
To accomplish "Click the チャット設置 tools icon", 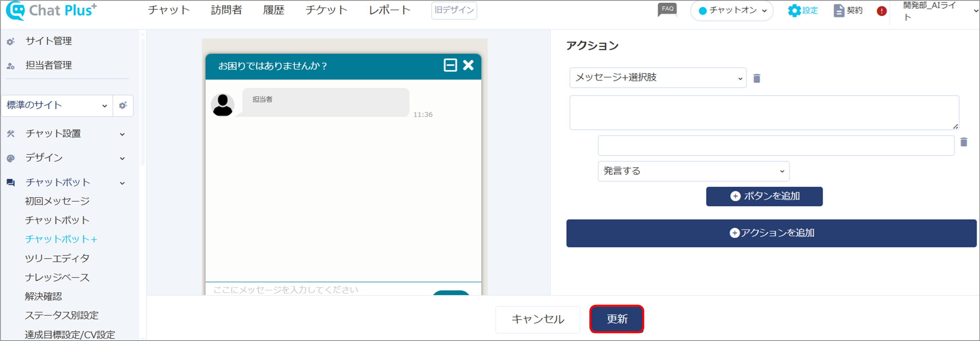I will [11, 134].
